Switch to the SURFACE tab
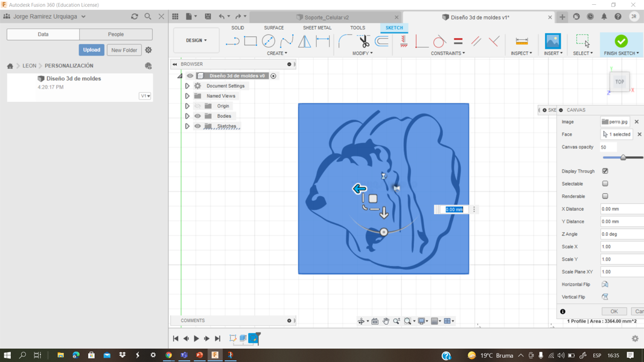 [x=273, y=28]
